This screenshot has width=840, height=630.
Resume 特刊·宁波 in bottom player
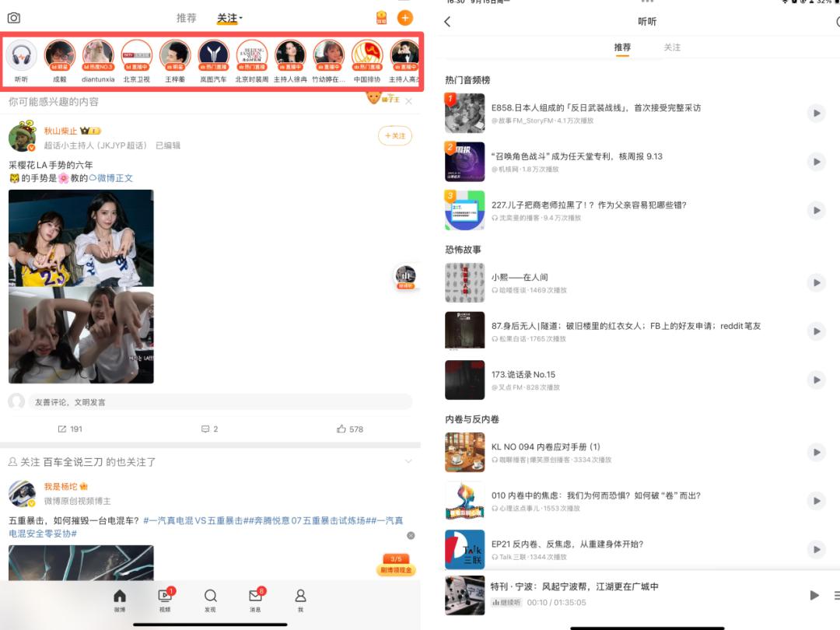click(x=814, y=595)
